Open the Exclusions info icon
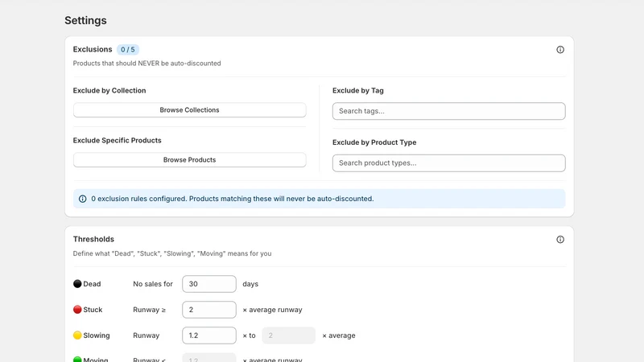This screenshot has width=644, height=362. [x=560, y=50]
